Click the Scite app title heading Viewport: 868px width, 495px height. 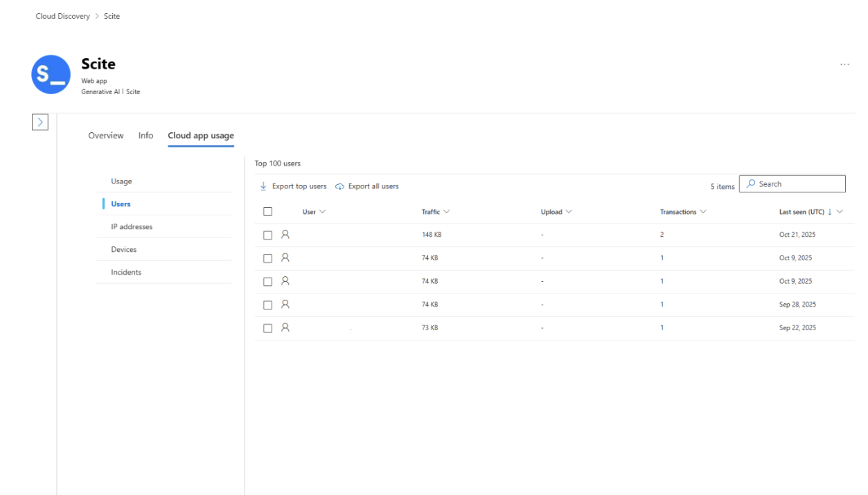[98, 64]
